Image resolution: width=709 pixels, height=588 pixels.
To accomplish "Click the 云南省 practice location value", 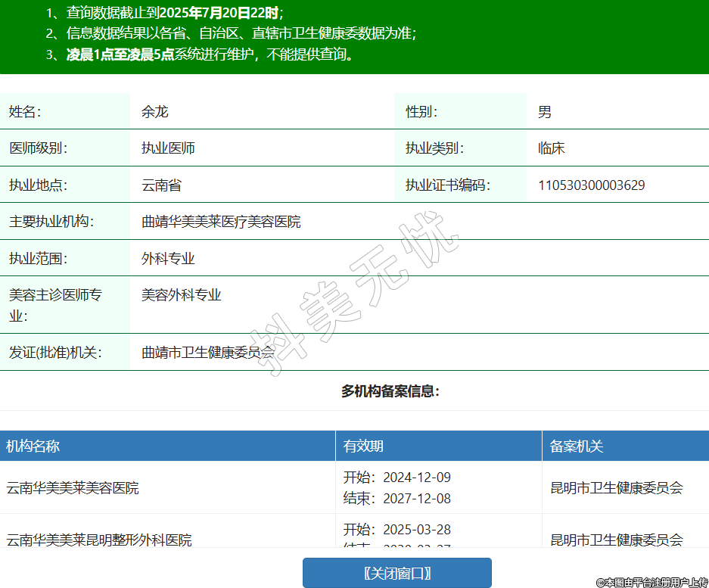I will 161,185.
